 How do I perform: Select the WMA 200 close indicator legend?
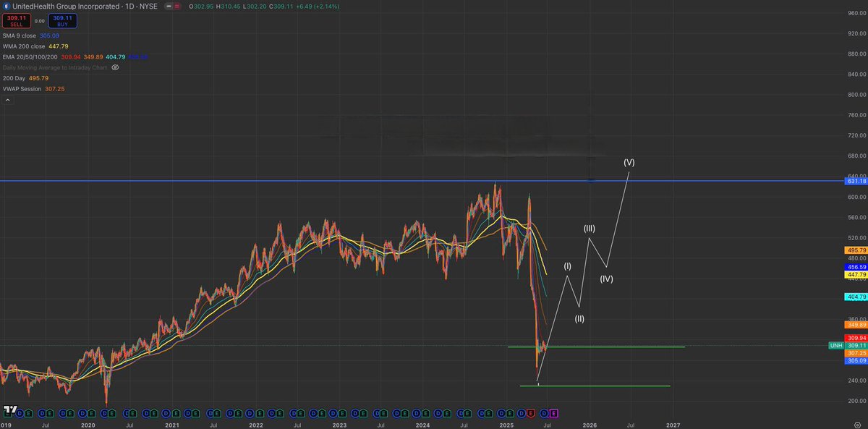(x=36, y=47)
